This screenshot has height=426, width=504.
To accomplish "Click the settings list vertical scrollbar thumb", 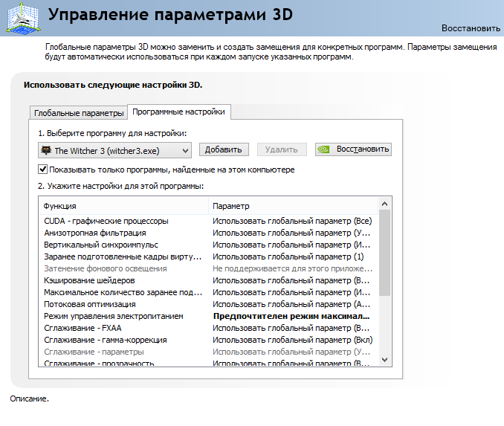I will (x=384, y=253).
